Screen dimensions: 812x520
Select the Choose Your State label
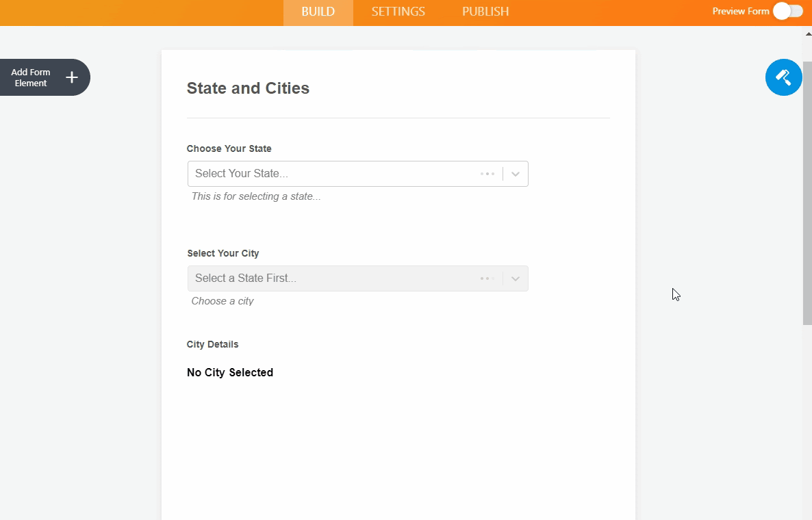coord(229,148)
